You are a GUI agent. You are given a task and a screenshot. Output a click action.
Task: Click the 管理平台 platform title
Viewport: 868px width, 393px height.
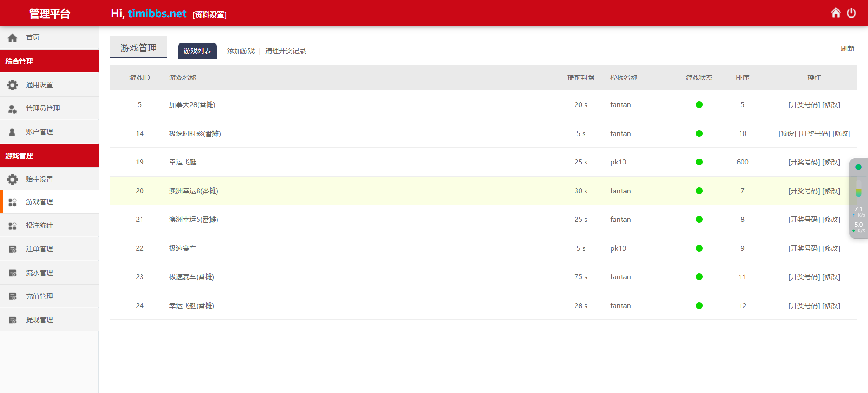[50, 14]
